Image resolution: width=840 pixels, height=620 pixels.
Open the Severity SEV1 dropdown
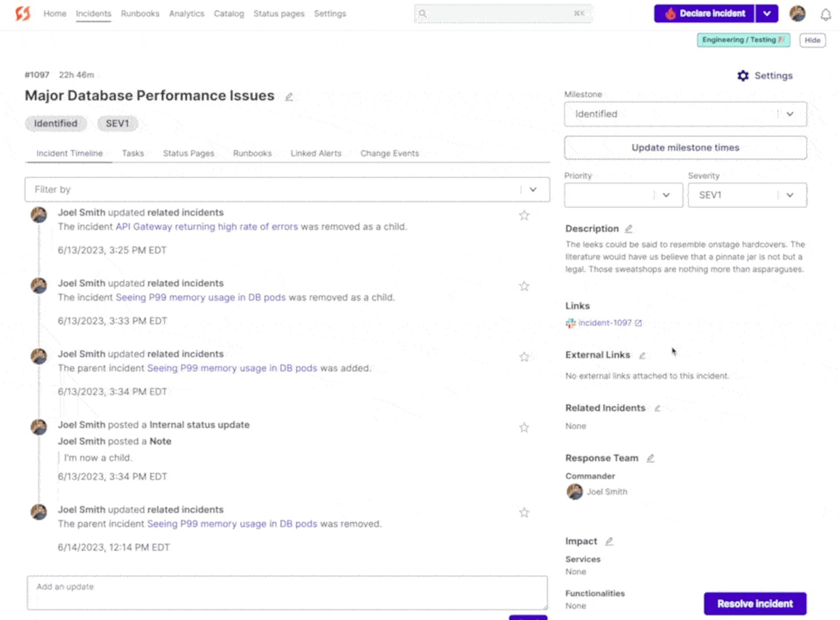pos(747,195)
